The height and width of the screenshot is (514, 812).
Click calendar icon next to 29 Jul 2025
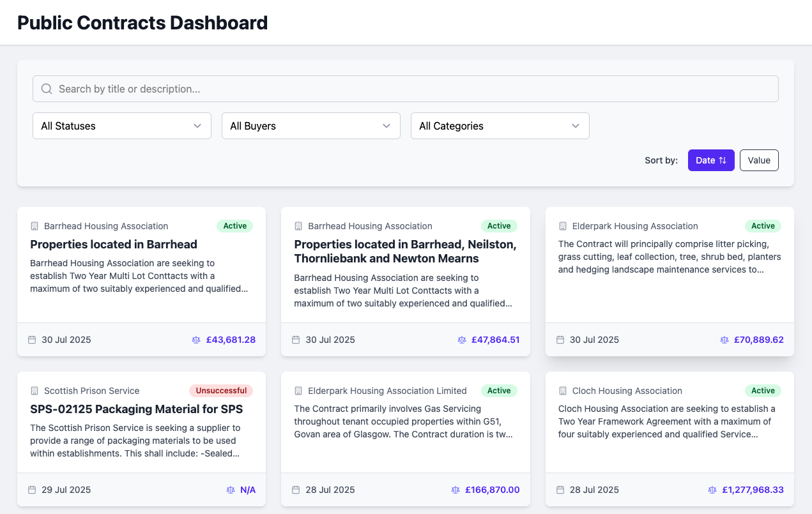33,490
